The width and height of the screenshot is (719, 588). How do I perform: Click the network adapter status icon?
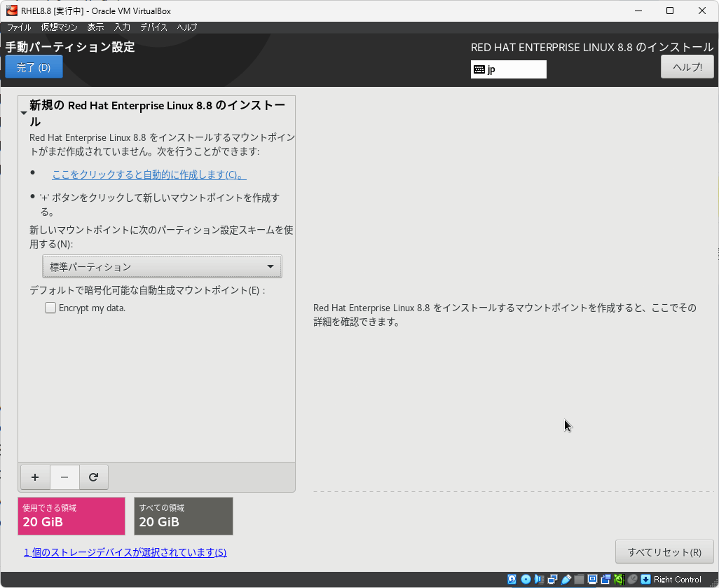(552, 580)
